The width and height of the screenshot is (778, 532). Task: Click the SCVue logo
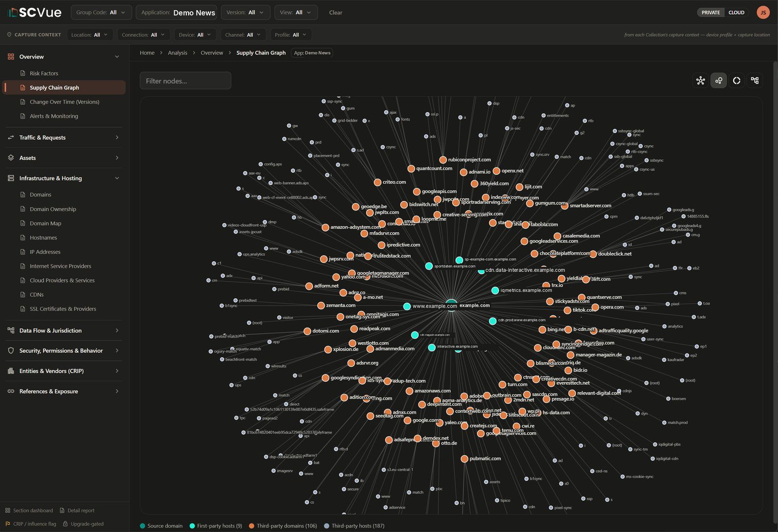click(35, 12)
